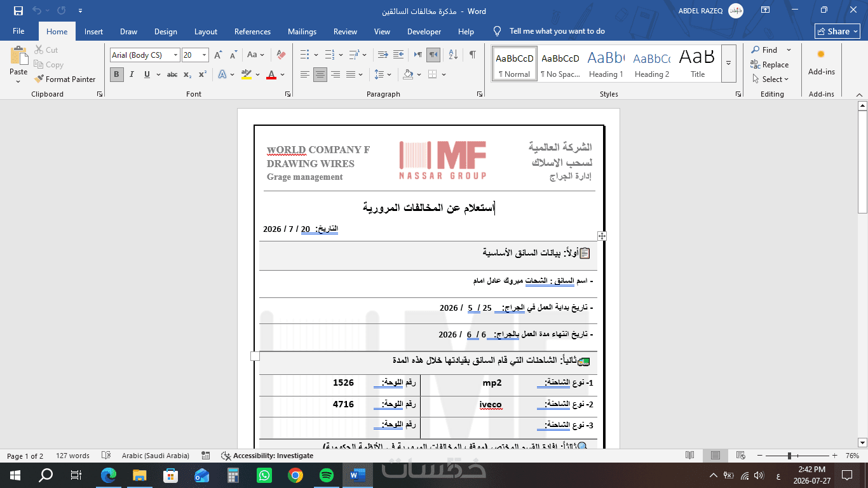Open the File menu
Screen dimensions: 868x488
[18, 31]
